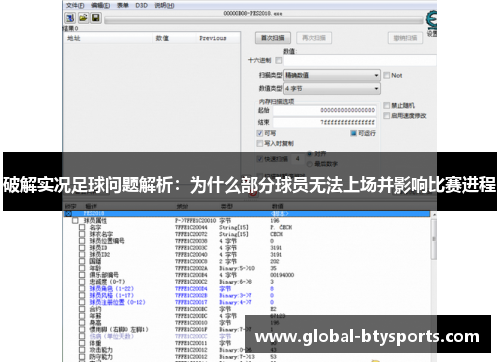The width and height of the screenshot is (500, 362).
Task: Click the value 35 in 年龄 row
Action: click(273, 268)
